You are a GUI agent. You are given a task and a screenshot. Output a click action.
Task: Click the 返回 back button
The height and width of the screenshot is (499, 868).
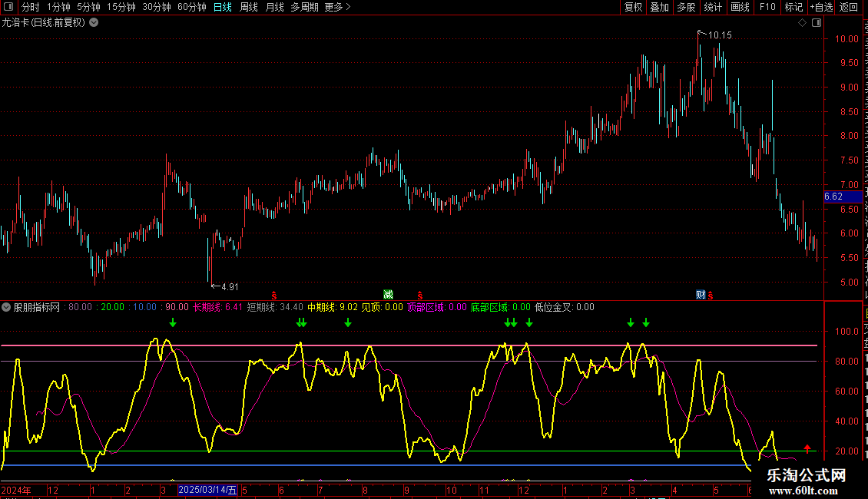[x=848, y=7]
